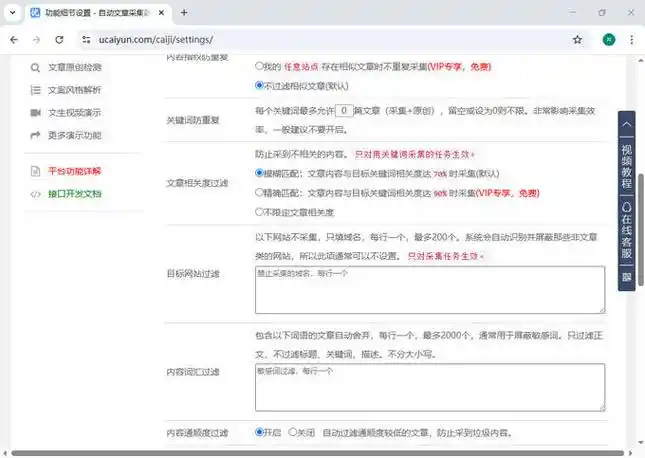Click the document icon beside 平台功能详解
Image resolution: width=645 pixels, height=458 pixels.
pos(35,171)
